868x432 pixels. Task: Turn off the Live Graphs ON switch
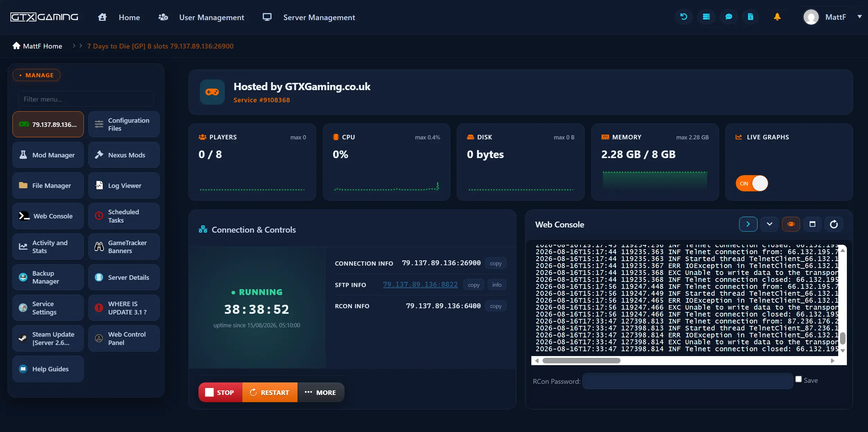752,183
